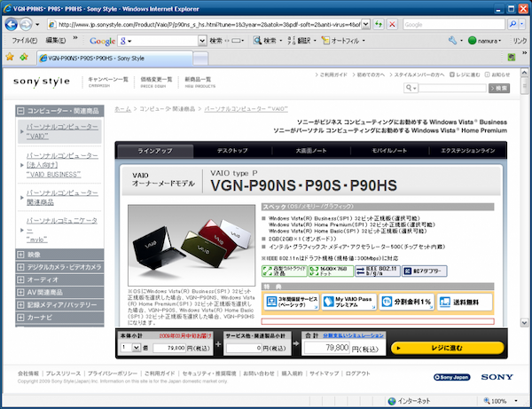Click the Sony Japan blue logo
532x409 pixels.
click(x=451, y=377)
